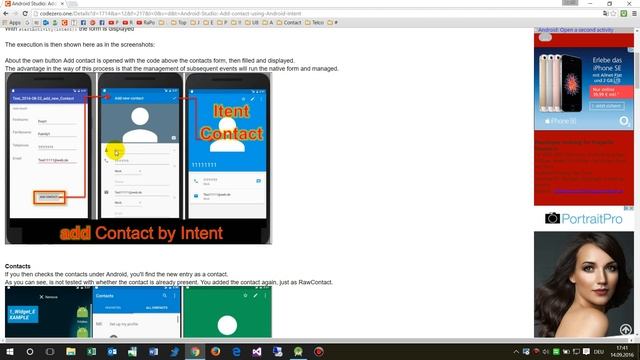Click the green extension icon beside the star
Screen dimensions: 640x360
click(624, 13)
